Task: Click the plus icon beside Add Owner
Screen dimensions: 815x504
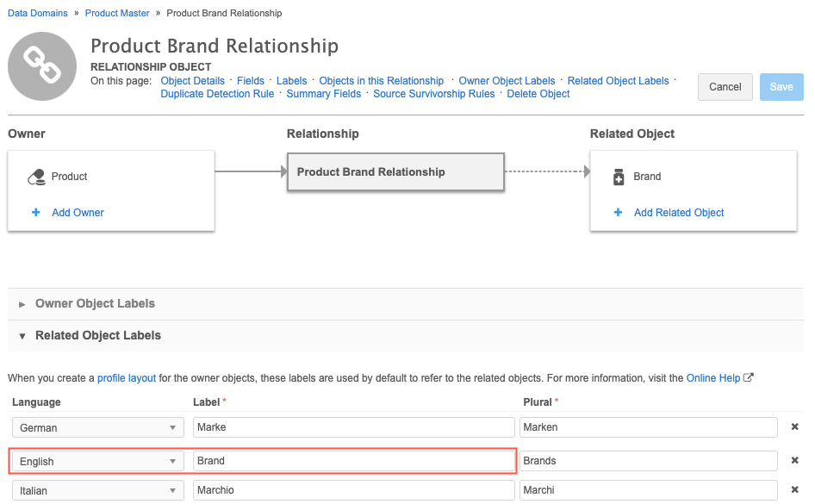Action: pyautogui.click(x=36, y=213)
